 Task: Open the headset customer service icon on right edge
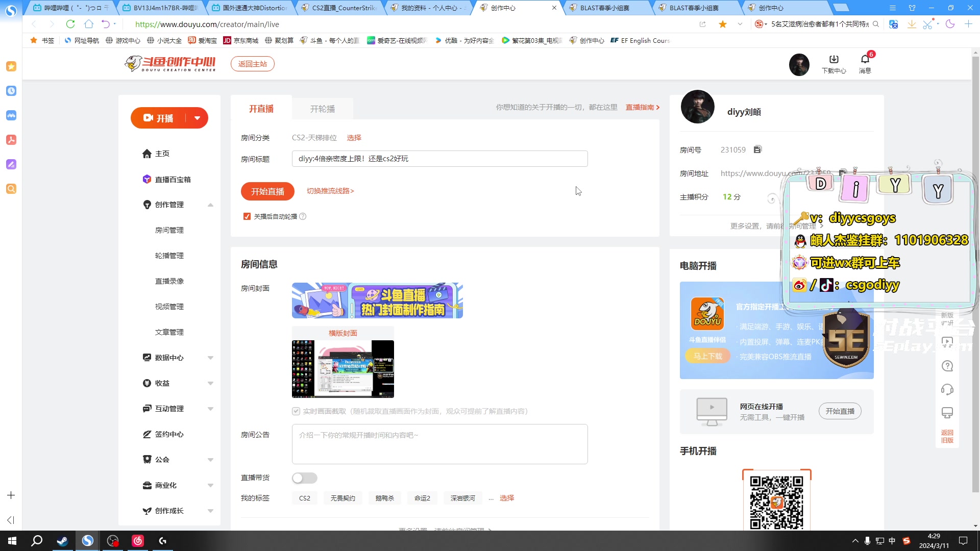click(947, 389)
